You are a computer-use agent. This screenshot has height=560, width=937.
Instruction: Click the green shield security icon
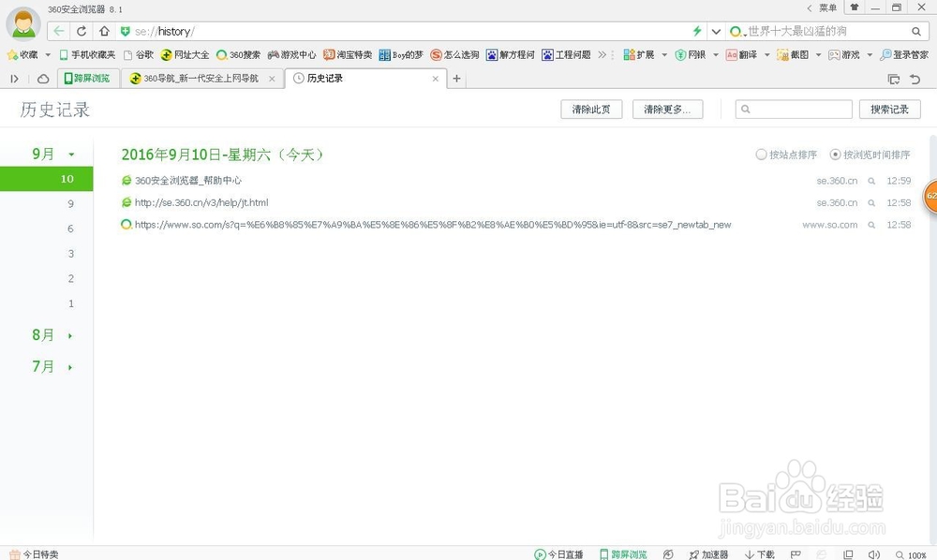(x=125, y=31)
